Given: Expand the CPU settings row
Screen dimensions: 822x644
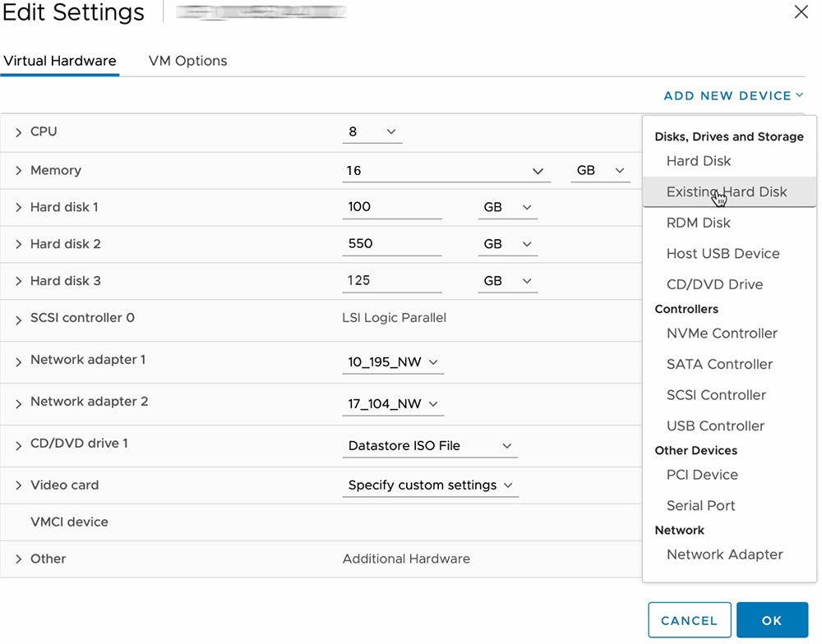Looking at the screenshot, I should pyautogui.click(x=18, y=132).
